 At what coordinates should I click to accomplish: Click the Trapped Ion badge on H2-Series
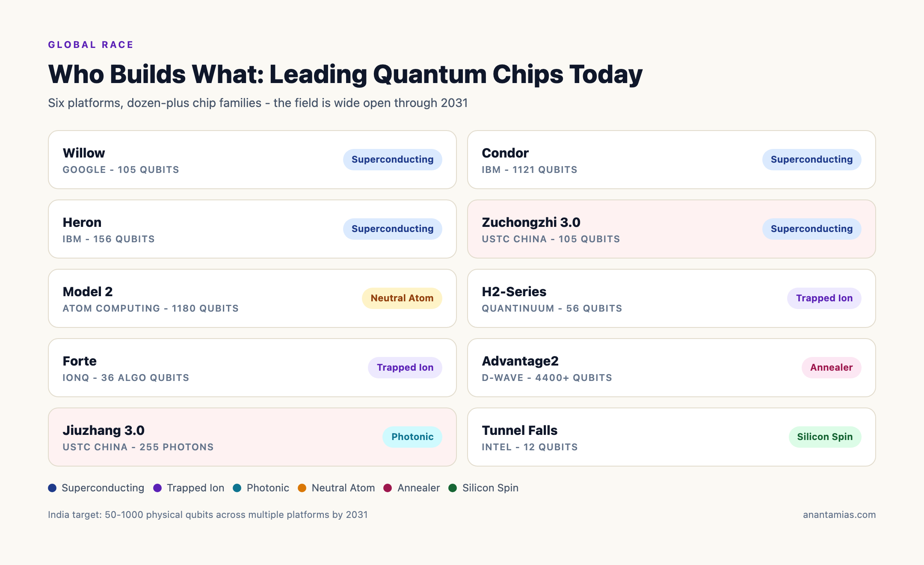click(x=824, y=298)
